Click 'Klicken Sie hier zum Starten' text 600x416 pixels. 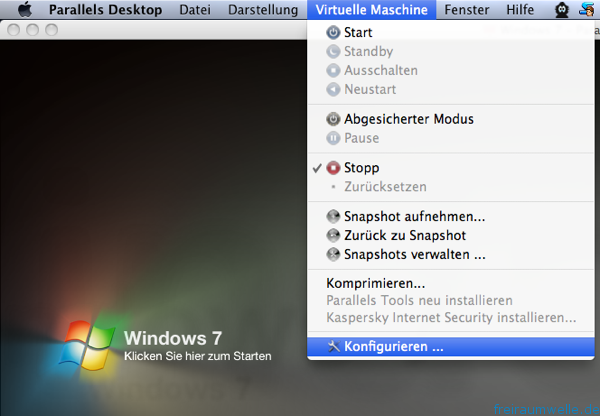(197, 356)
